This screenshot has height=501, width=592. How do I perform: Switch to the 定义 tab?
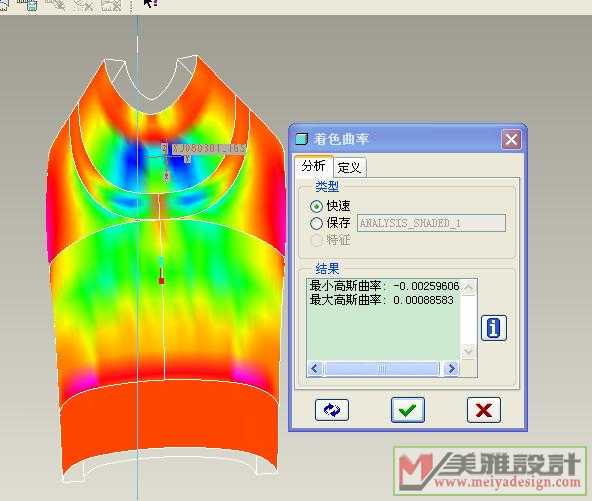350,167
